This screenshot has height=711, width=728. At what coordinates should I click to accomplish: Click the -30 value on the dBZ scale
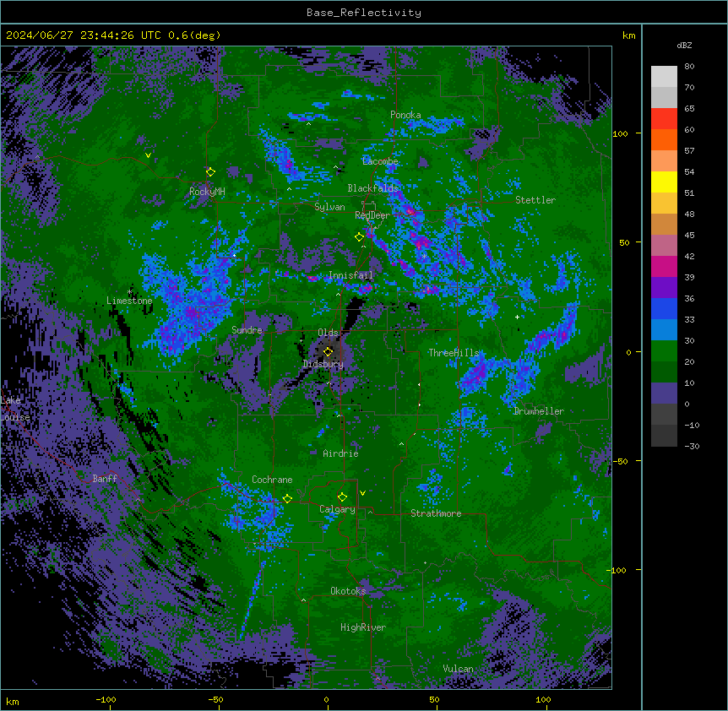click(x=692, y=446)
